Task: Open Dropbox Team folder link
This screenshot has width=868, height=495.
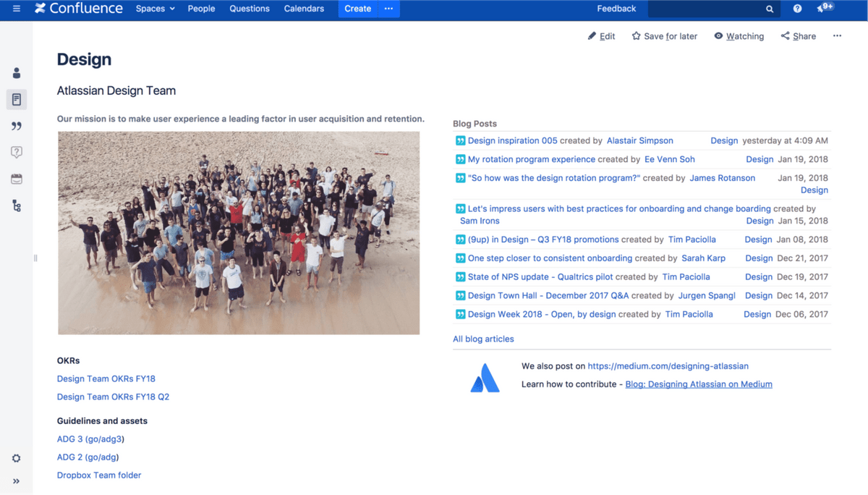Action: tap(99, 475)
